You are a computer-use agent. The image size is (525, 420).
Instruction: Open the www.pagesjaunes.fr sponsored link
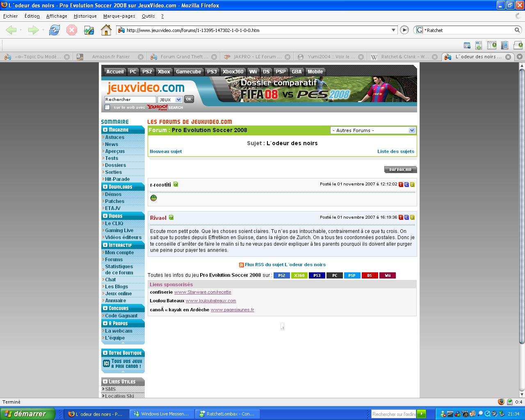[x=232, y=310]
